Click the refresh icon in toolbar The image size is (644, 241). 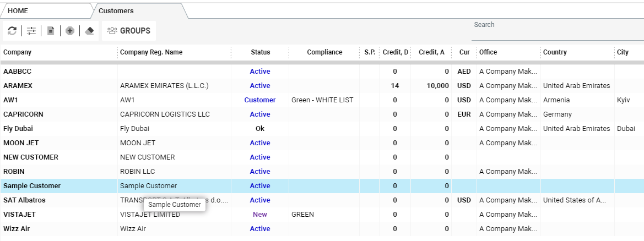click(x=12, y=31)
